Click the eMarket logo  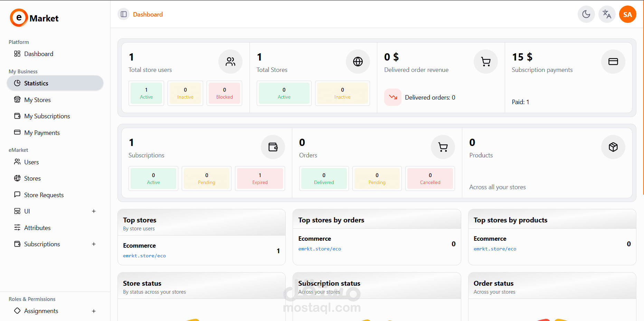coord(34,18)
